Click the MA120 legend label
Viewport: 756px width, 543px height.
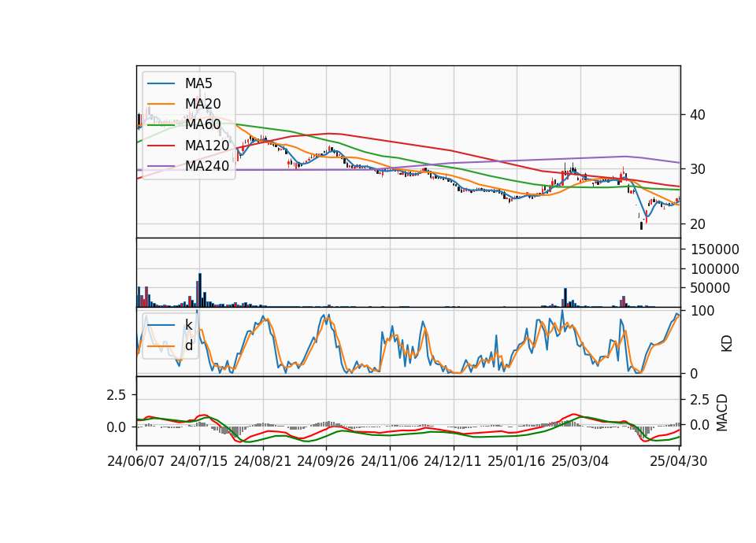point(207,145)
